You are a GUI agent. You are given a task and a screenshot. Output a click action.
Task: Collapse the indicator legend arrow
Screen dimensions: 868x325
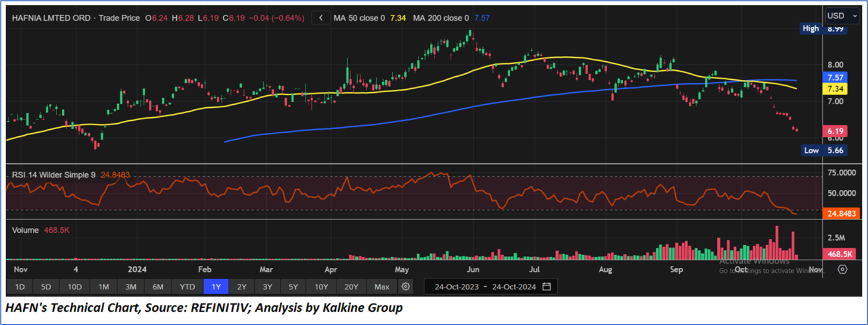pyautogui.click(x=321, y=18)
